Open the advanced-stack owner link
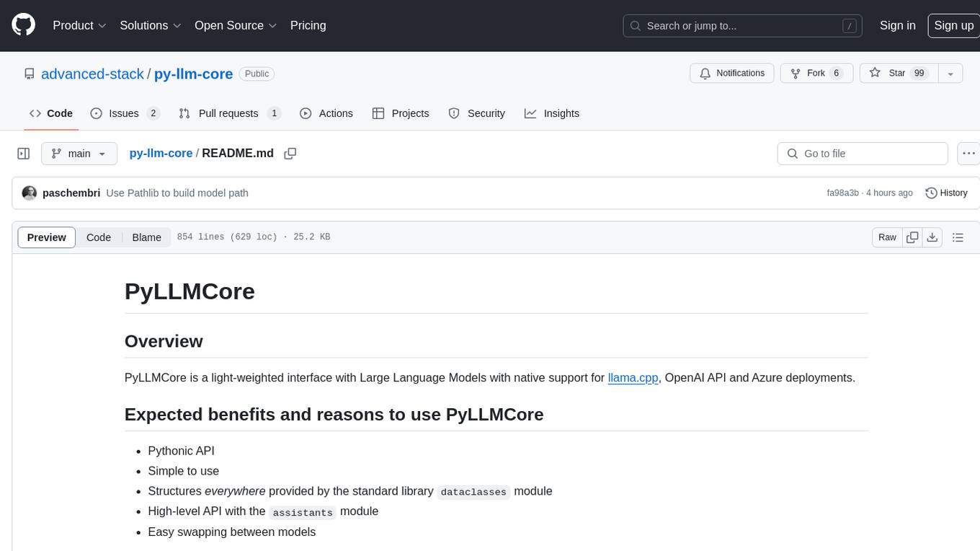 92,74
